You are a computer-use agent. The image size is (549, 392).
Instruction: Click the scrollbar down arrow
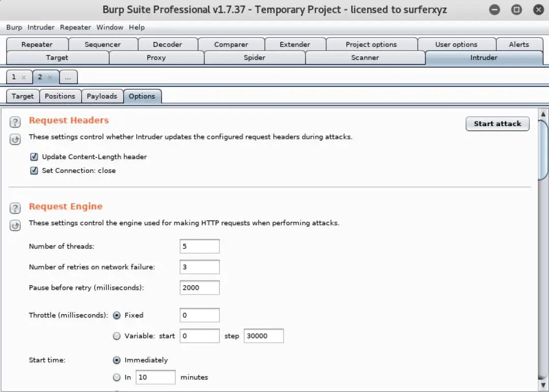[543, 385]
